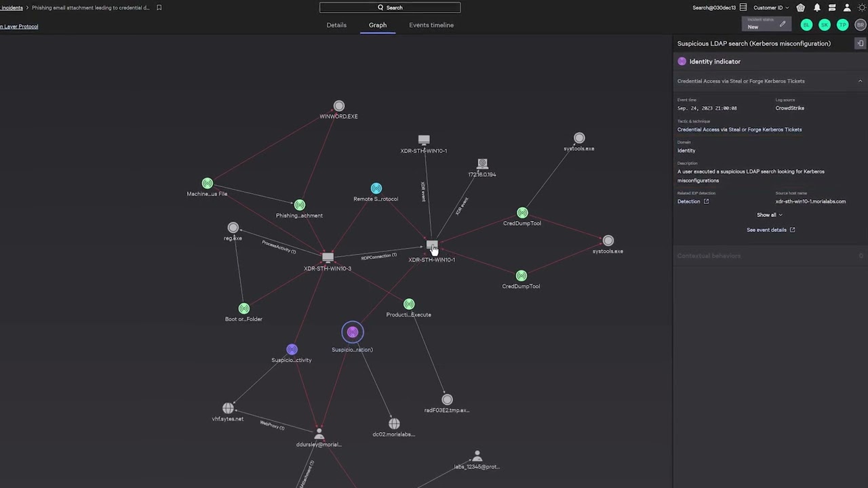Switch to the Events timeline tab

(x=431, y=25)
